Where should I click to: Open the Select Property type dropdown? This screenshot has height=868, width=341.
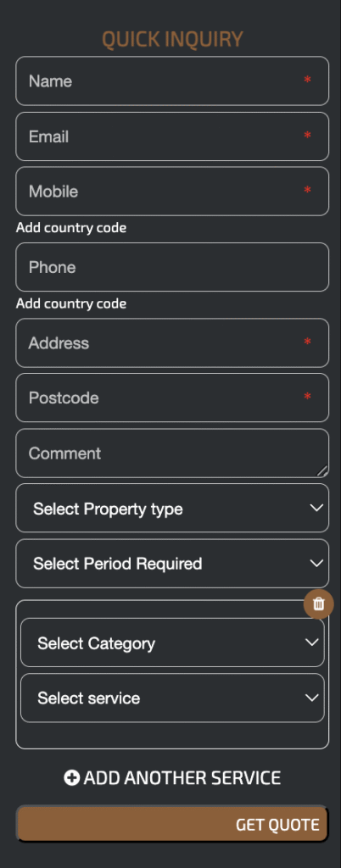[172, 509]
